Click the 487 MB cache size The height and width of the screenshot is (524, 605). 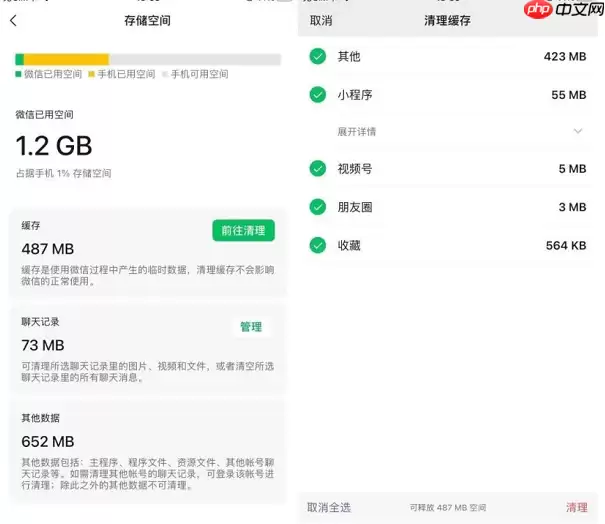(47, 249)
